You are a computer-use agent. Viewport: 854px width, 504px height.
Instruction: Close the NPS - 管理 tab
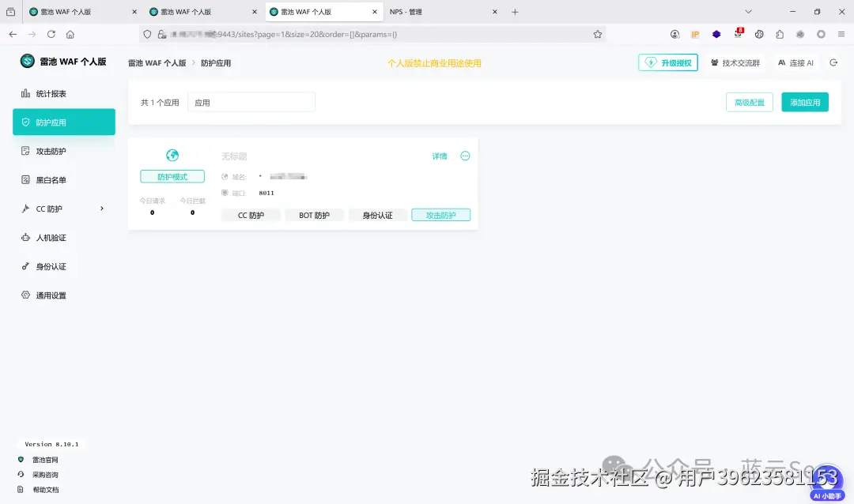(494, 11)
